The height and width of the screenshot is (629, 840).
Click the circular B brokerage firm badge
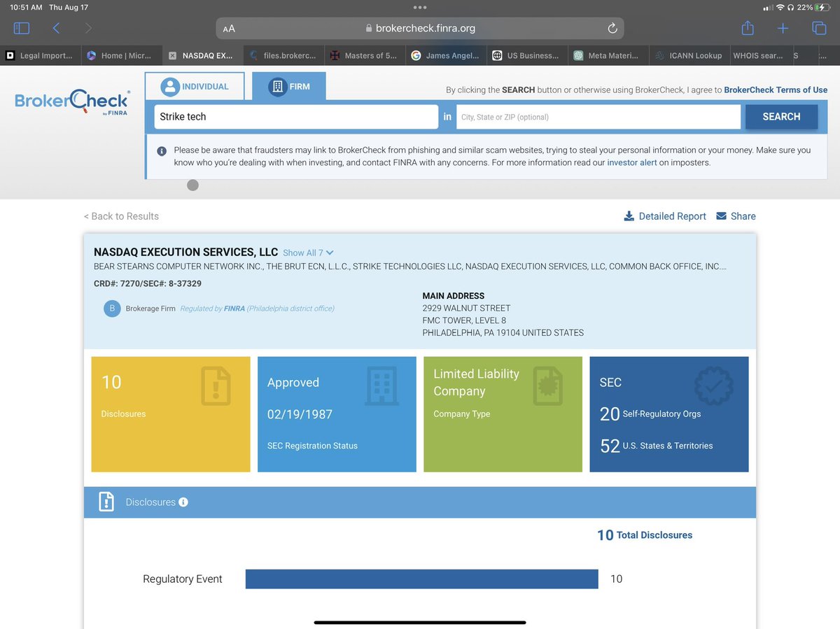coord(112,309)
